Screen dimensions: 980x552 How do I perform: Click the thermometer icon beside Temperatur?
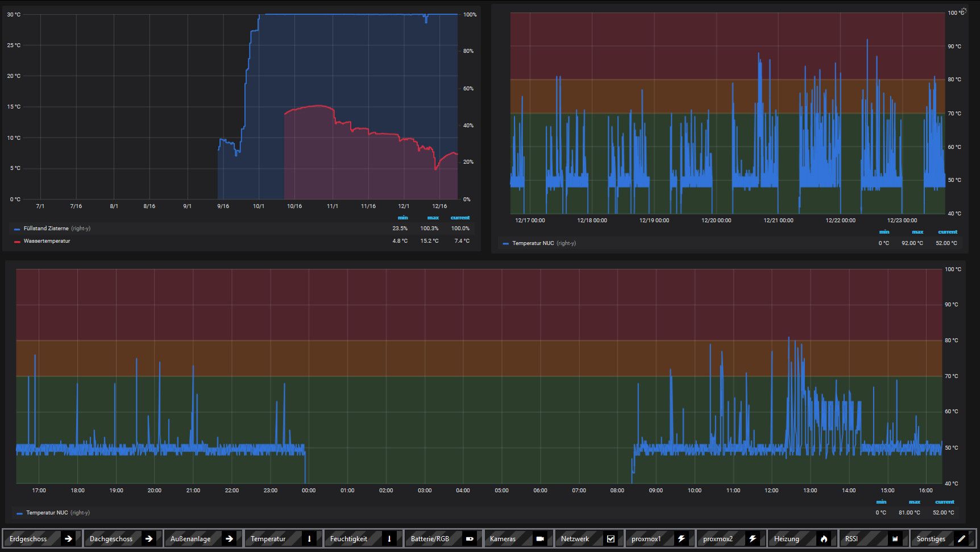point(309,538)
